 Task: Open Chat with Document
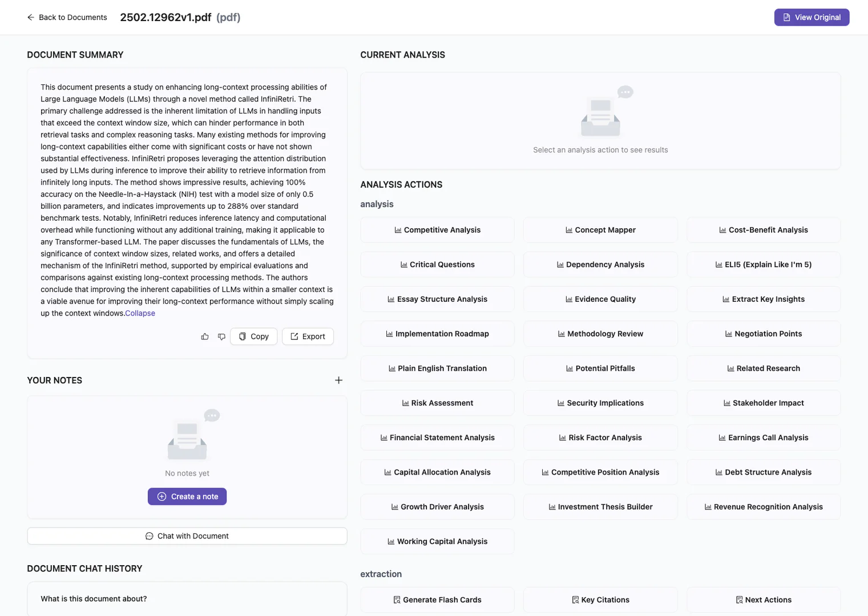click(x=187, y=536)
